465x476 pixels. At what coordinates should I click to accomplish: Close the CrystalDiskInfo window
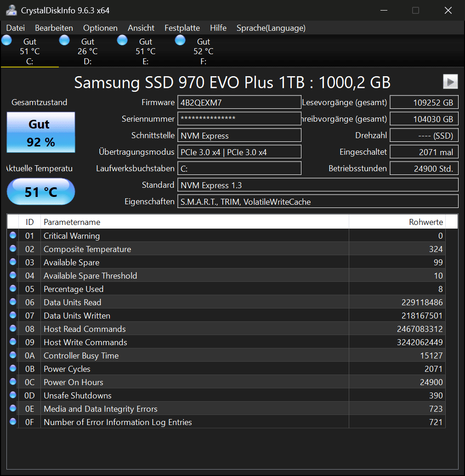[x=448, y=10]
